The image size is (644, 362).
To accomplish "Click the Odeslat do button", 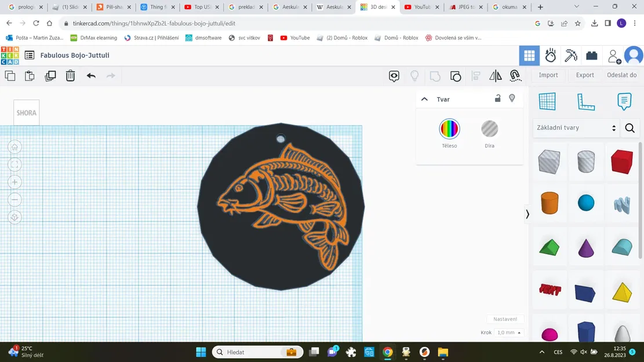I will click(622, 75).
